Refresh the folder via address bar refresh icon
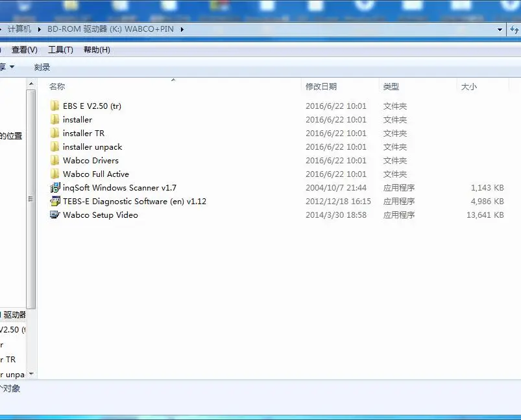The image size is (521, 420). [x=515, y=30]
